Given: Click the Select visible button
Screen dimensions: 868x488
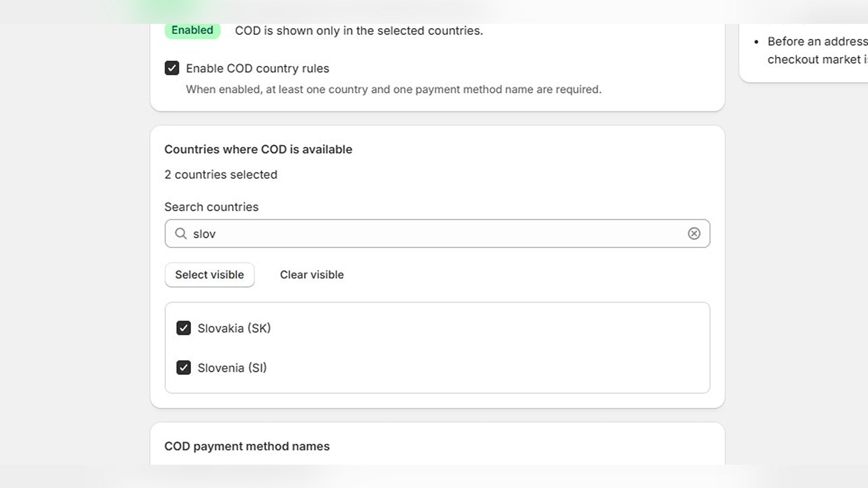Looking at the screenshot, I should (209, 275).
